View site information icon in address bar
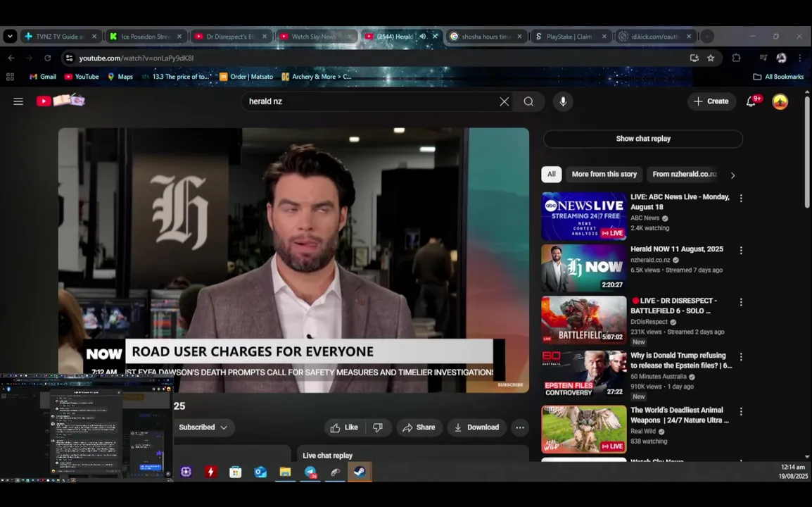Viewport: 812px width, 507px height. coord(69,58)
